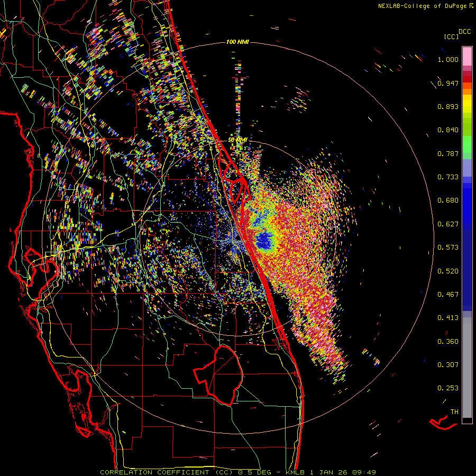The image size is (476, 476).
Task: Click the 0.413 value on the color scale
Action: (x=448, y=318)
